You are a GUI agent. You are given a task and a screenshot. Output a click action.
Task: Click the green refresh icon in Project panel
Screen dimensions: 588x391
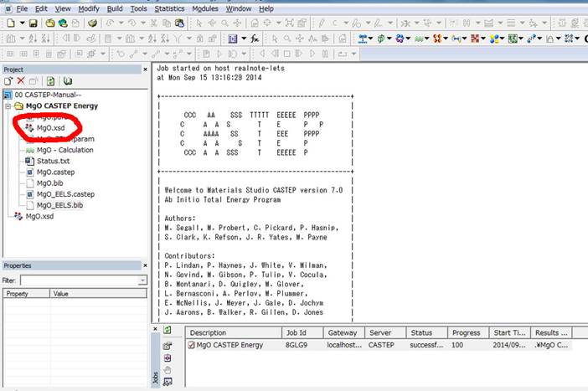coord(50,81)
